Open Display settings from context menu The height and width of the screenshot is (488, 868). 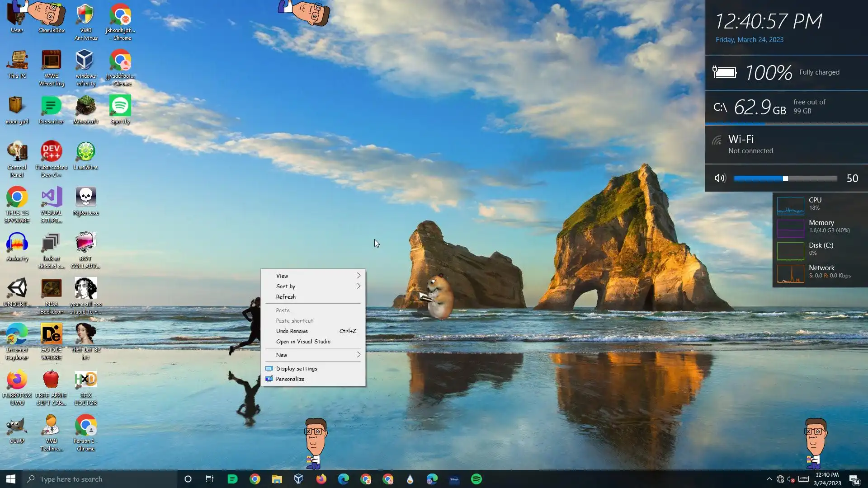(x=297, y=368)
